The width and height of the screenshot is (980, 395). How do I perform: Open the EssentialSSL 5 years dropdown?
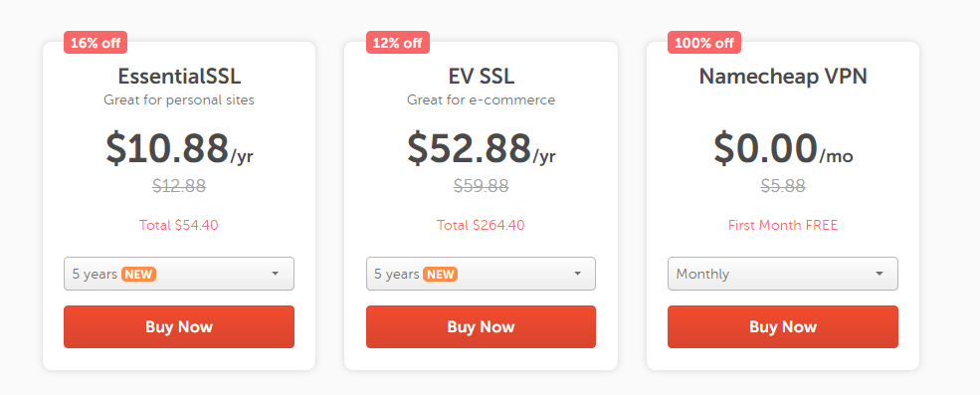click(179, 274)
